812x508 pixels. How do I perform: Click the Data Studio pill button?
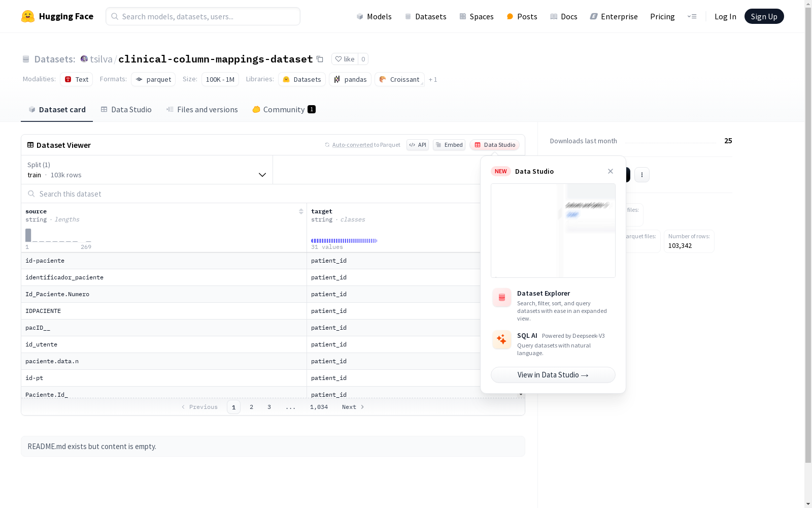point(495,145)
